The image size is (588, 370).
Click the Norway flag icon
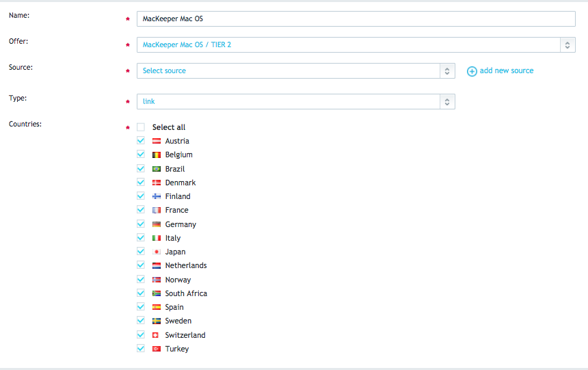click(x=157, y=280)
